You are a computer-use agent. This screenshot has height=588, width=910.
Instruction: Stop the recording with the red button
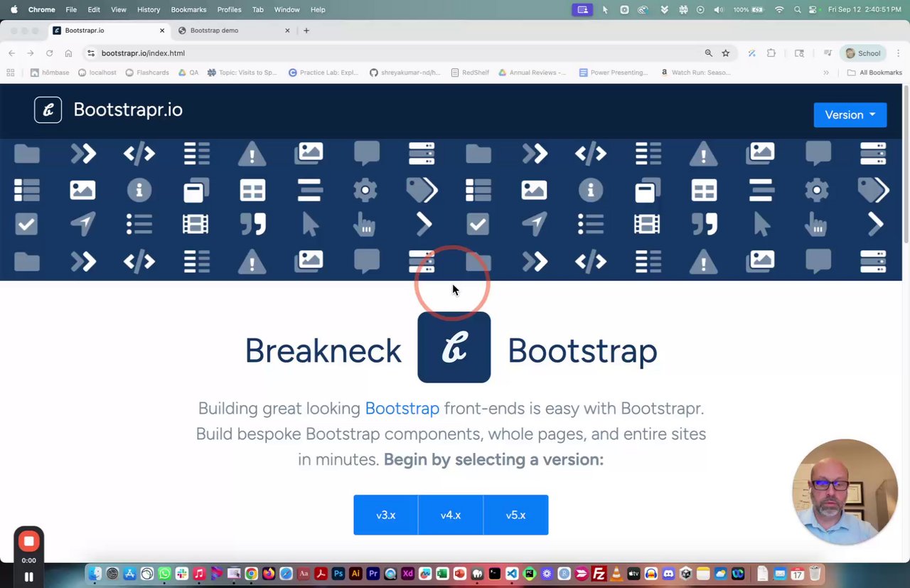tap(29, 542)
